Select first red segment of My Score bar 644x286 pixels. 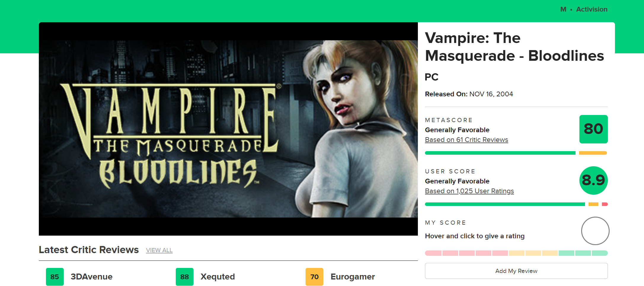tap(433, 253)
